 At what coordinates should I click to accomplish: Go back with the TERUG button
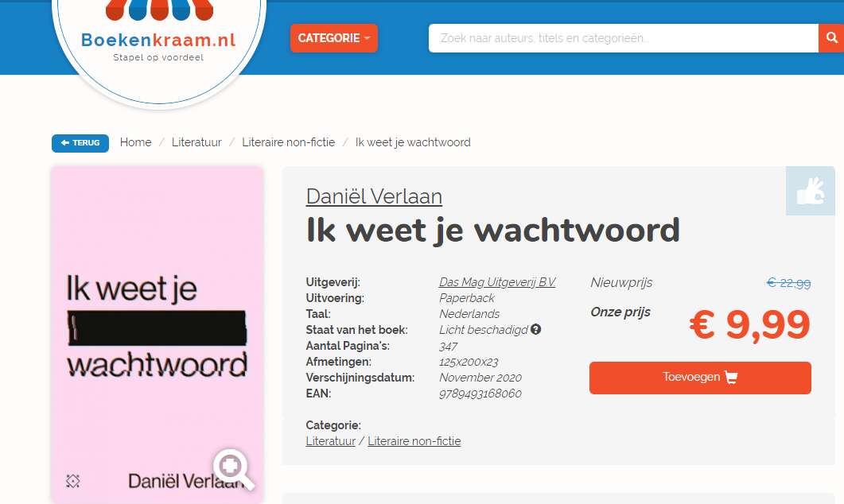click(80, 143)
